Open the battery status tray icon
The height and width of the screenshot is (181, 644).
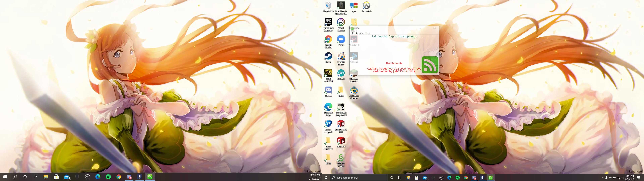point(614,178)
